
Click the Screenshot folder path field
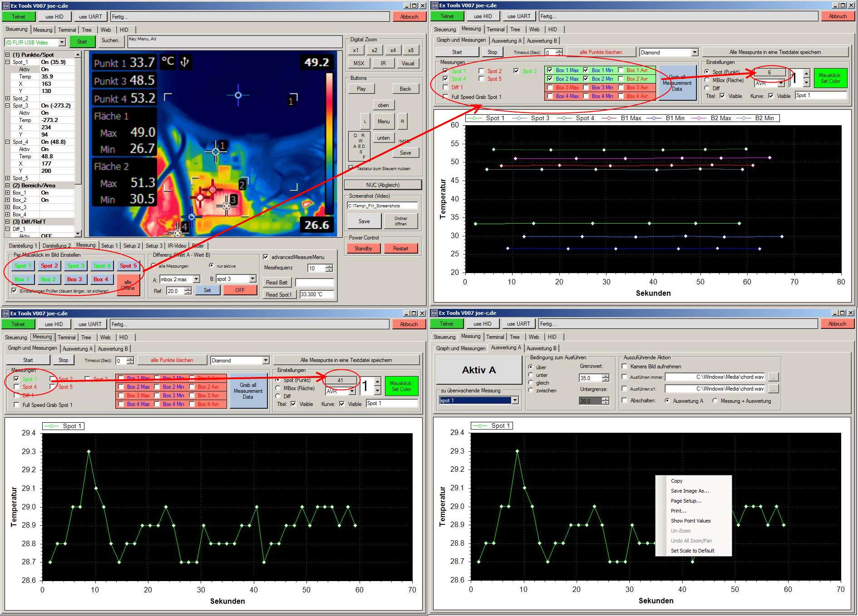point(382,206)
